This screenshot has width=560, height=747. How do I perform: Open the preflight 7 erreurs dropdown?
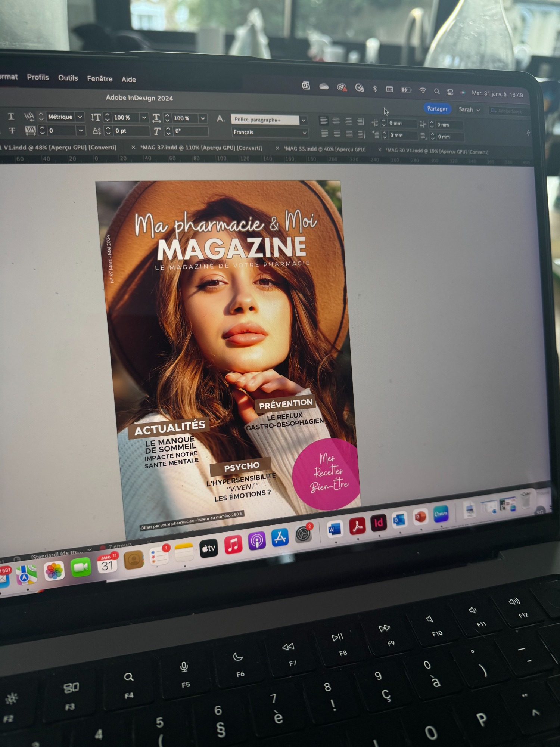149,541
